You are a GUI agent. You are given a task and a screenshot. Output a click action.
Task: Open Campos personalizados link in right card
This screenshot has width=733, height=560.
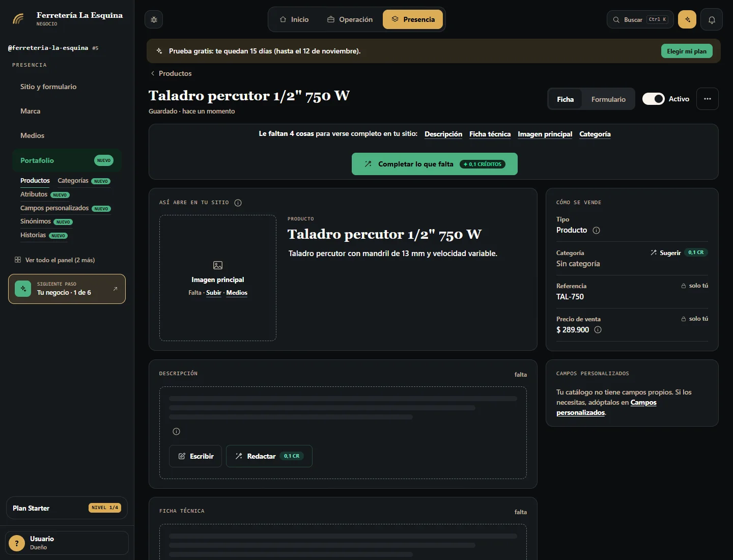pyautogui.click(x=607, y=407)
